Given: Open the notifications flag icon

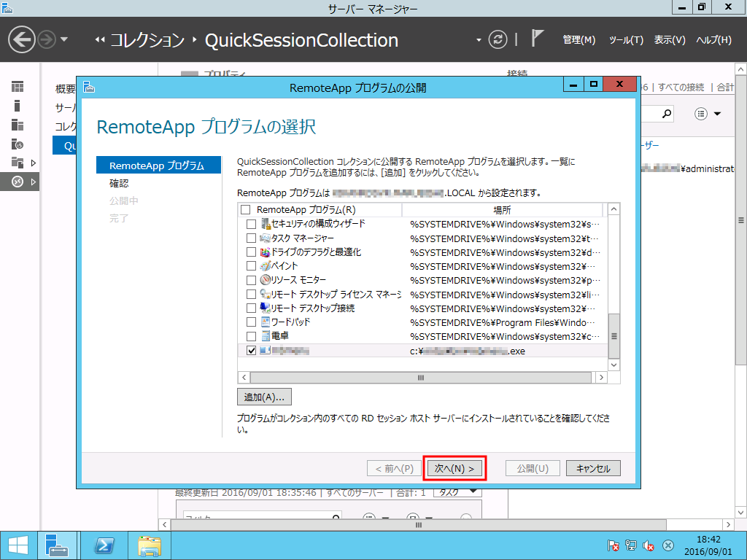Looking at the screenshot, I should tap(537, 38).
